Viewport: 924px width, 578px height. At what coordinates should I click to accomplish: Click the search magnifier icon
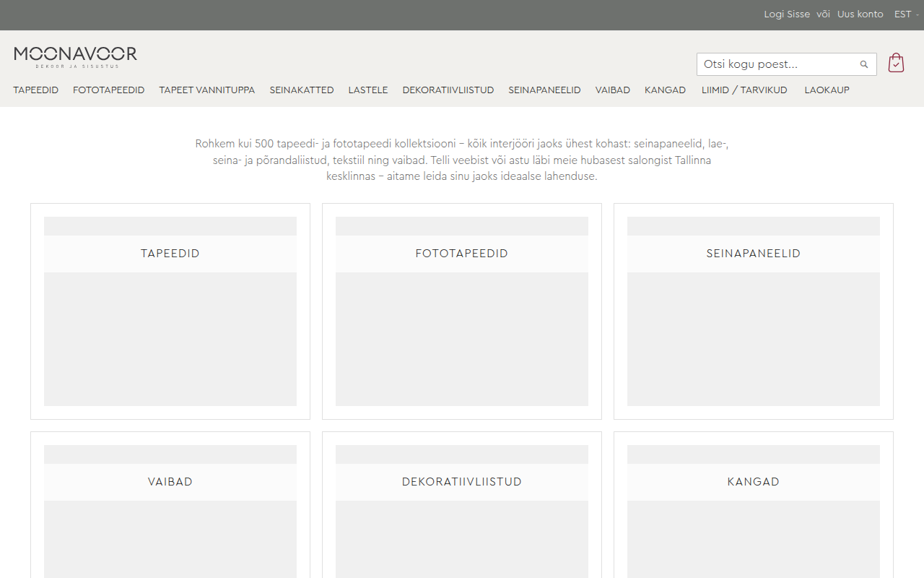[x=864, y=64]
